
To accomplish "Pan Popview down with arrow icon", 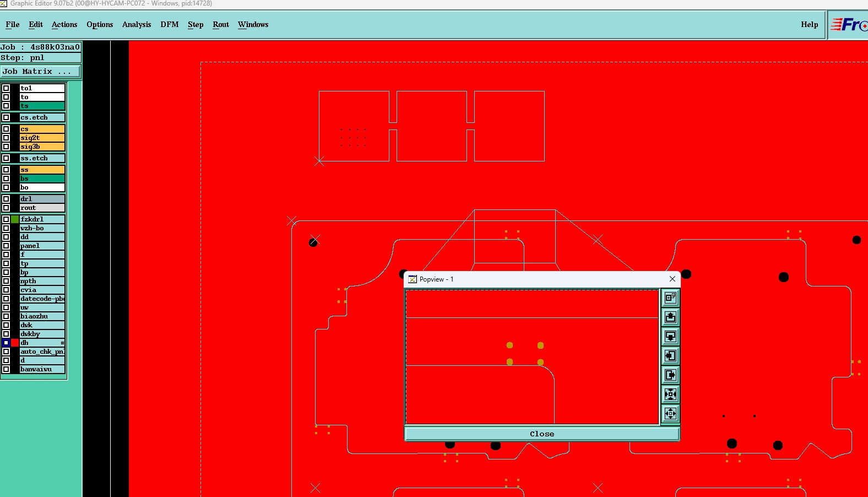I will pyautogui.click(x=670, y=337).
